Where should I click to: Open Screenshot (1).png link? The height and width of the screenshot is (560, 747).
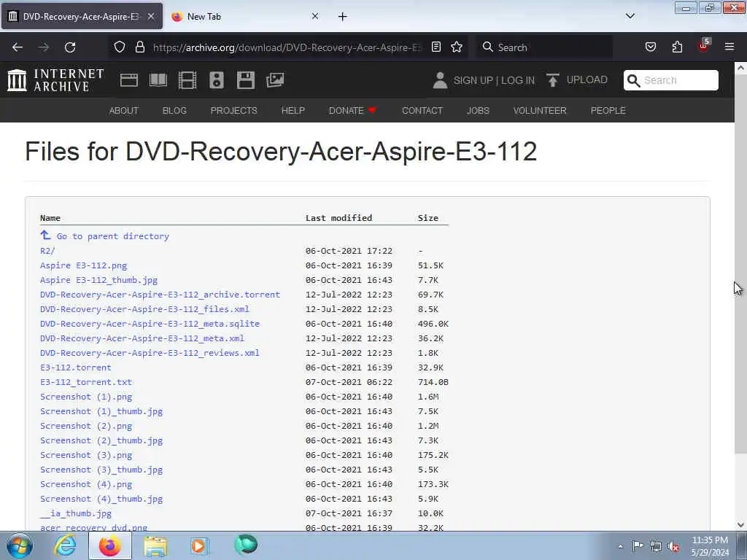point(86,397)
